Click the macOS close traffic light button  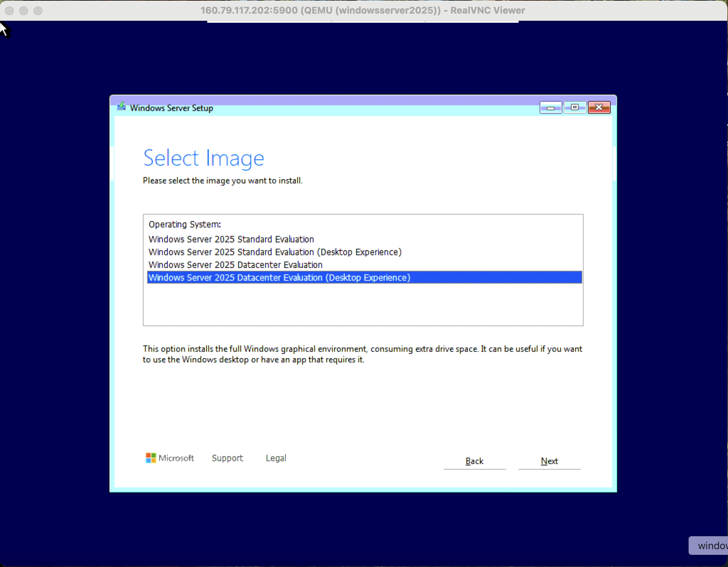(9, 10)
